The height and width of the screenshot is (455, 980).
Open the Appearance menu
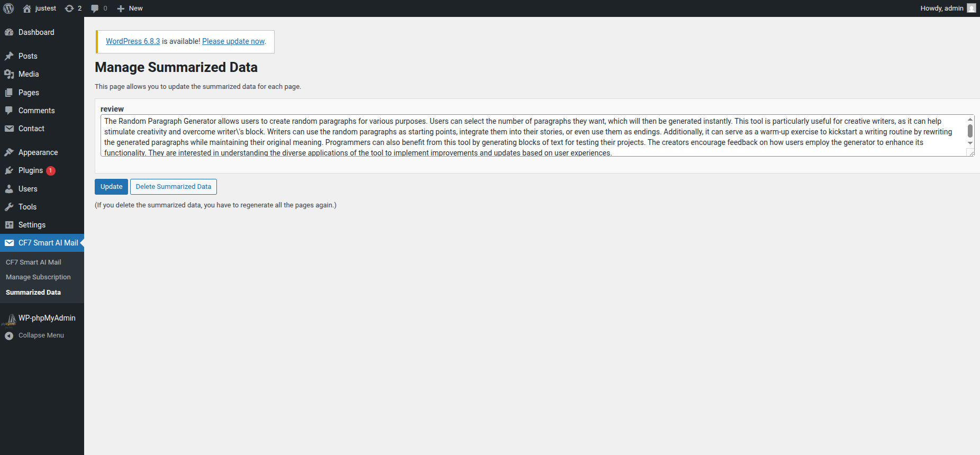point(38,152)
